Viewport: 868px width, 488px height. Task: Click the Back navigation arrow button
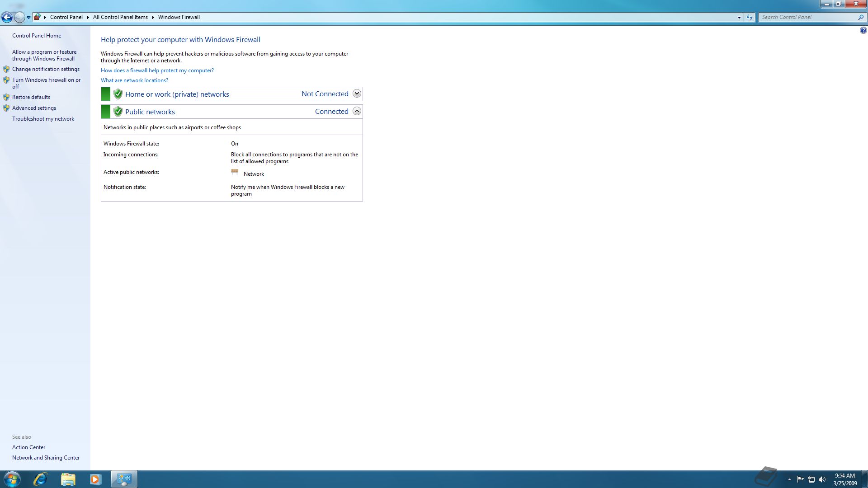point(7,17)
